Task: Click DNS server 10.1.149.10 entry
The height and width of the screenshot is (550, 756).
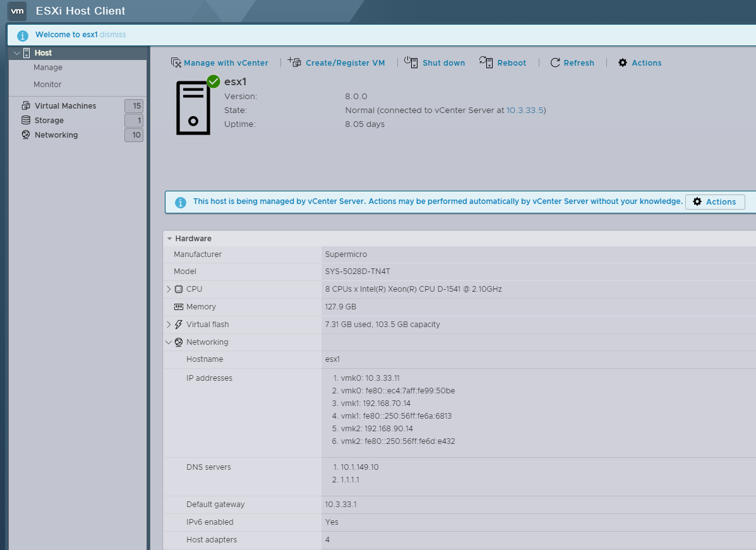Action: [359, 467]
